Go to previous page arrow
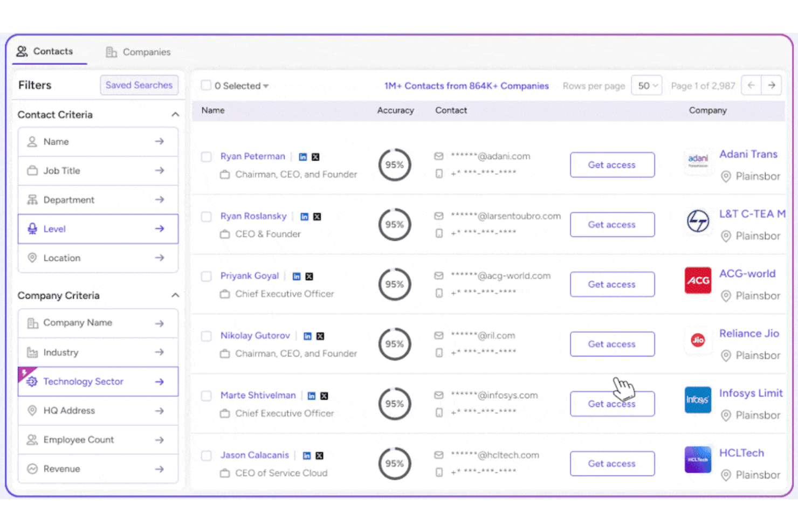Viewport: 798px width, 532px height. tap(751, 85)
